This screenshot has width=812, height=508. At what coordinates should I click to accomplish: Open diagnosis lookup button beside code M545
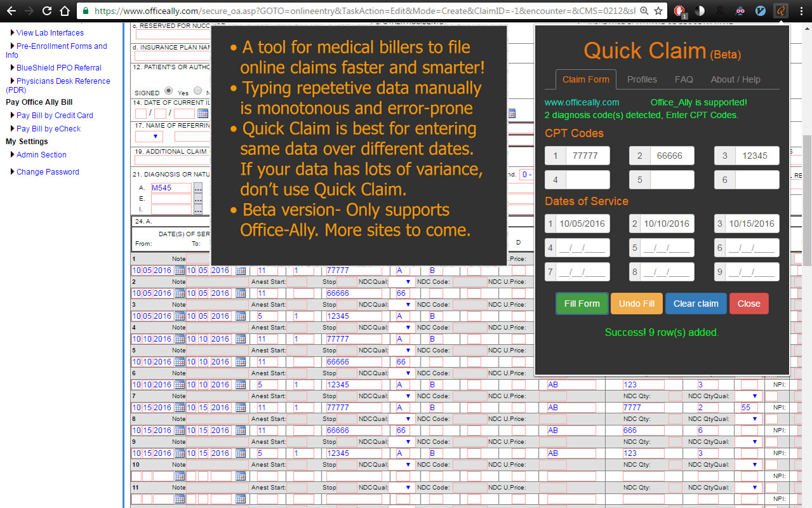tap(198, 188)
